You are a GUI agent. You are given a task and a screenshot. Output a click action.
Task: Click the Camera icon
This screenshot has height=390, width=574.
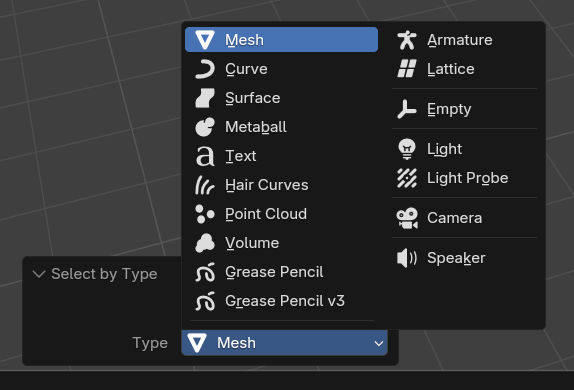point(407,218)
